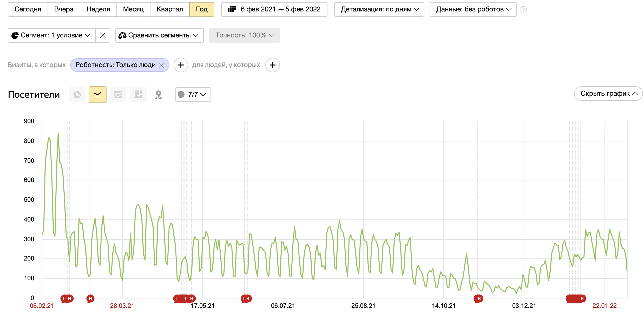Open the date range calendar picker
Viewport: 644px width, 325px height.
coord(274,9)
